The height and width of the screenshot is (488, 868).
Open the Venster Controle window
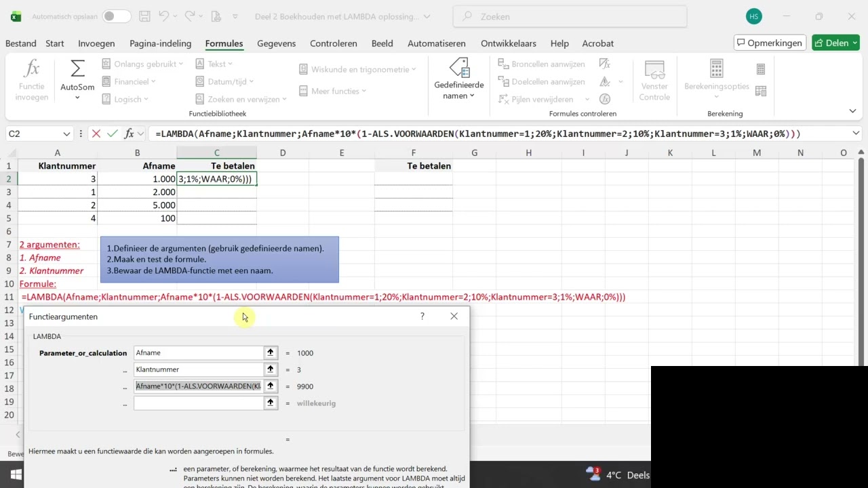[x=654, y=80]
